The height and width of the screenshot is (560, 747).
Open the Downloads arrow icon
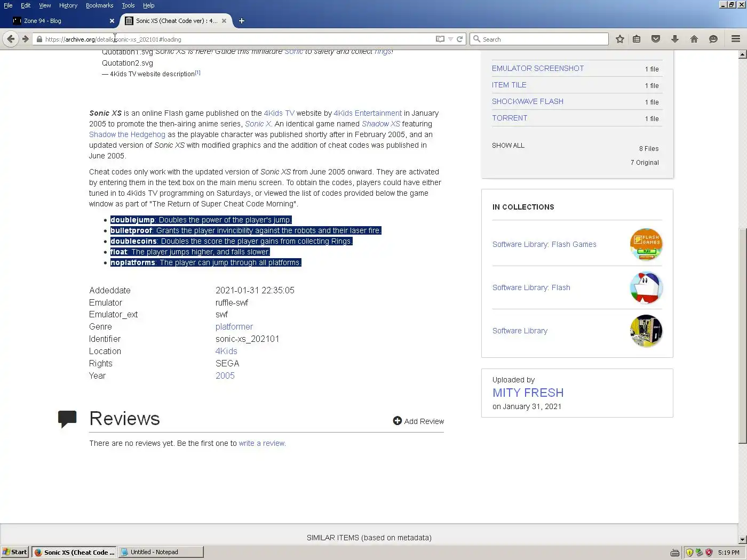pyautogui.click(x=674, y=39)
